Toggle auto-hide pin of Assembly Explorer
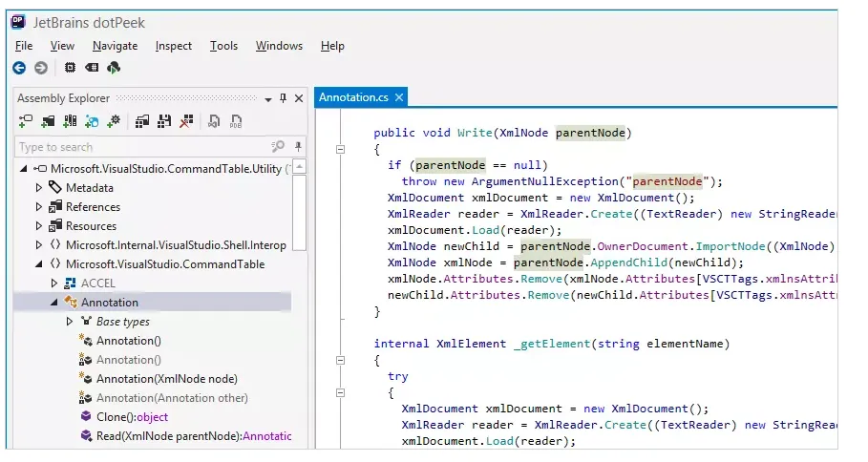The height and width of the screenshot is (462, 868). click(x=284, y=98)
